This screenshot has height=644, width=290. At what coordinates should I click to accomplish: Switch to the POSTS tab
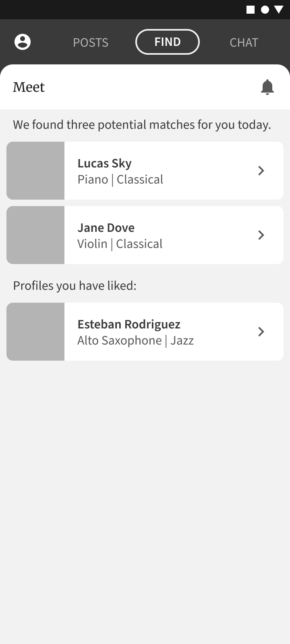pos(91,42)
